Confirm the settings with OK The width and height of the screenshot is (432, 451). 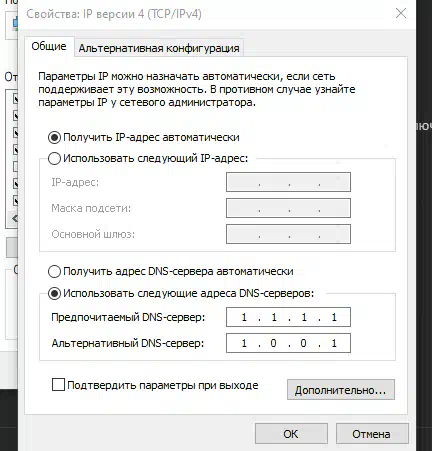(291, 434)
